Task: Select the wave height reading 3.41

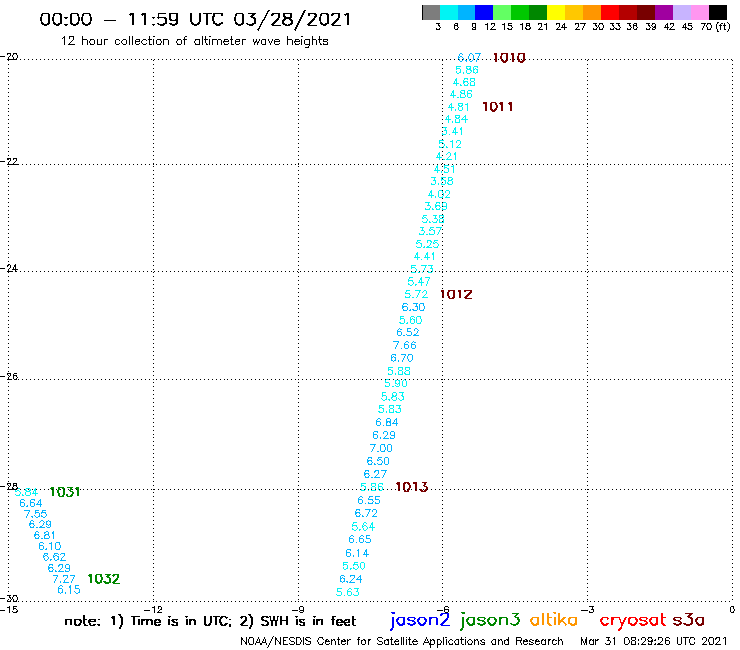Action: click(453, 131)
